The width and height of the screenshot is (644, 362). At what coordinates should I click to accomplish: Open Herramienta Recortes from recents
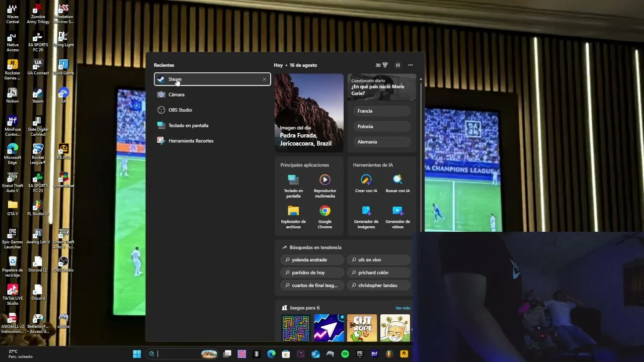(x=212, y=141)
